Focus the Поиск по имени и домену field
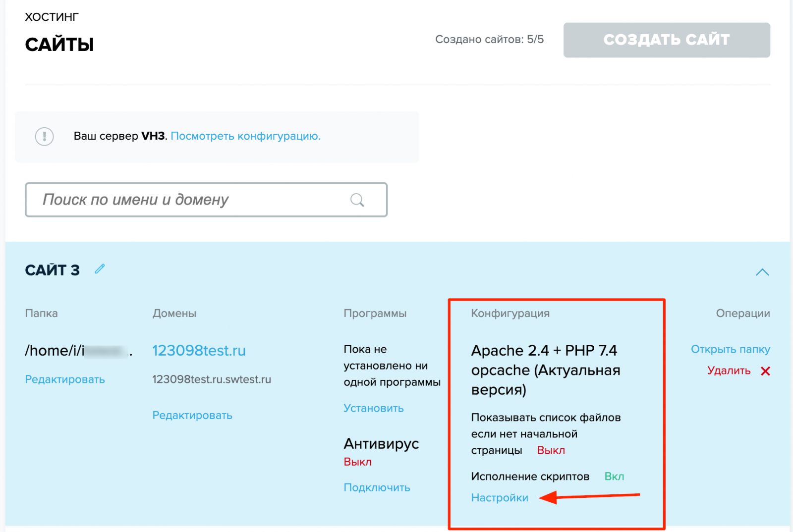Viewport: 793px width, 532px height. click(206, 200)
